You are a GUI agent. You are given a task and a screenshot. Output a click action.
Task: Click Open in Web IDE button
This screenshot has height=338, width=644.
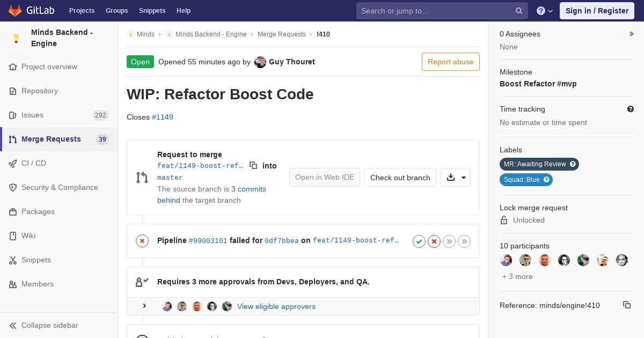(325, 178)
